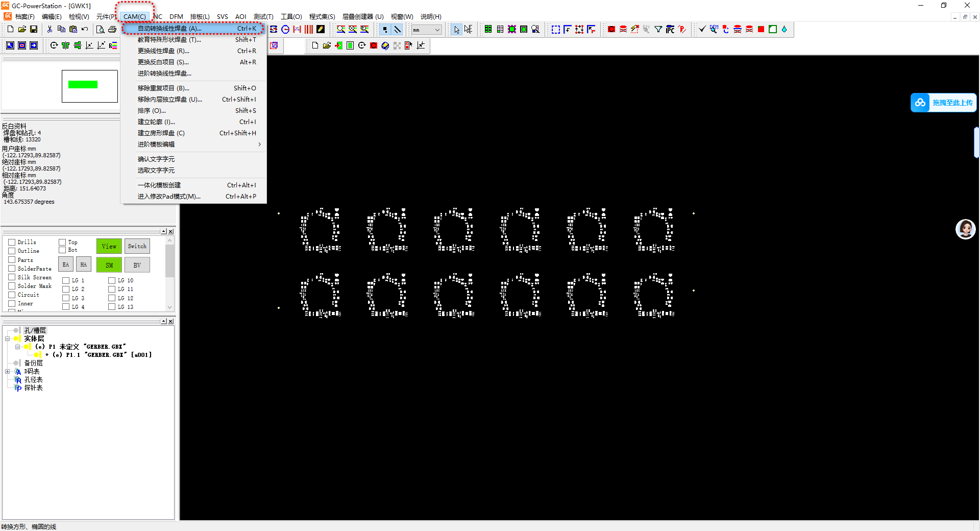Click the green outlined square icon
This screenshot has height=531, width=980.
[x=773, y=30]
